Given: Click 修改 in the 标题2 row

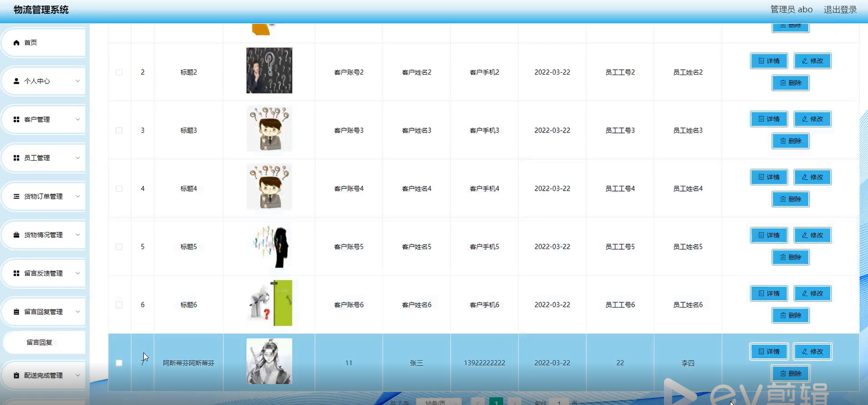Looking at the screenshot, I should click(x=812, y=61).
